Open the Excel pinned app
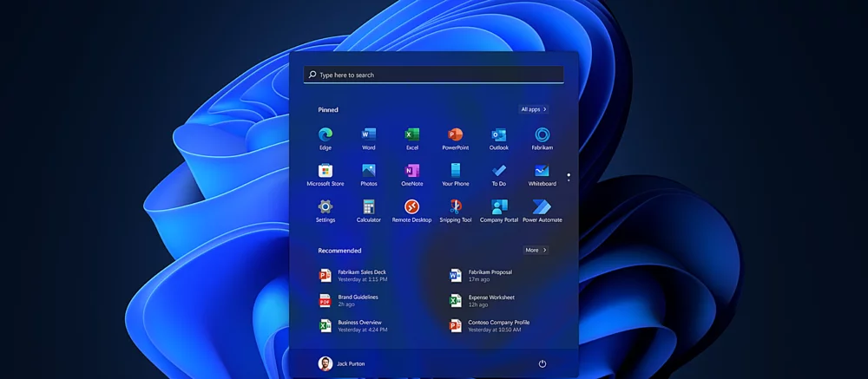Screen dimensions: 868x379 [412, 135]
